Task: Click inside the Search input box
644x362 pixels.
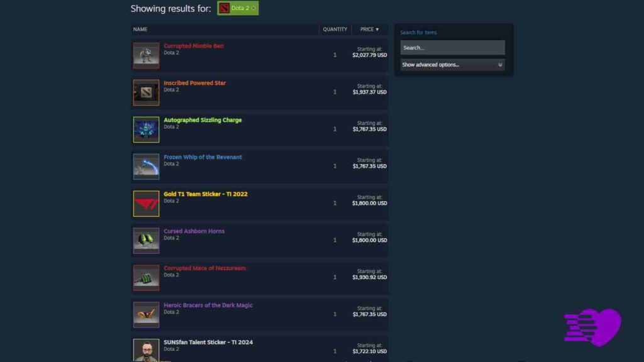Action: click(x=452, y=47)
